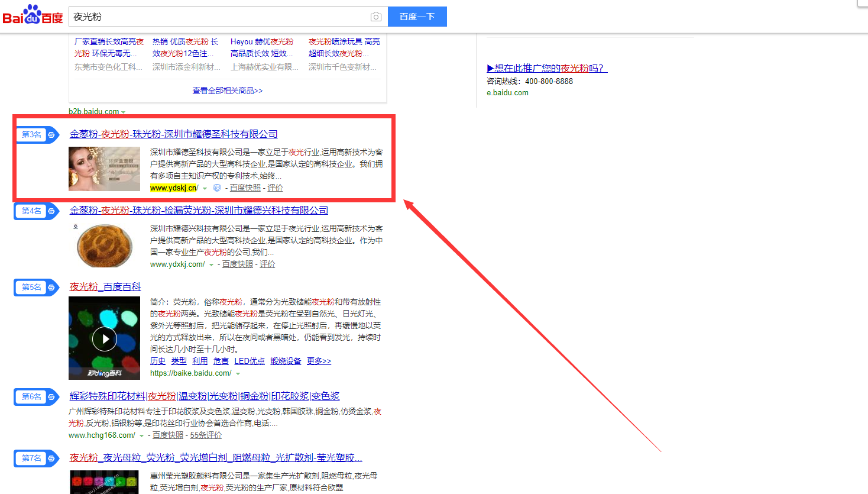This screenshot has width=868, height=494.
Task: Expand dropdown arrow next to www.ydskj.cn
Action: [205, 189]
